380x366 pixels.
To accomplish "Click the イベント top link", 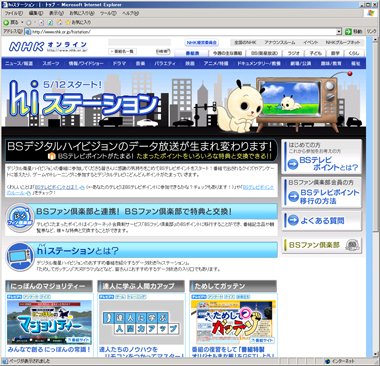I will coord(310,43).
